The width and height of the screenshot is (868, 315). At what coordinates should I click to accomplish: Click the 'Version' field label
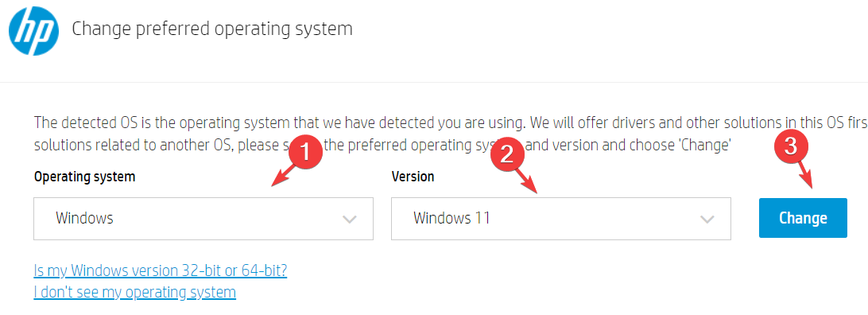tap(413, 177)
